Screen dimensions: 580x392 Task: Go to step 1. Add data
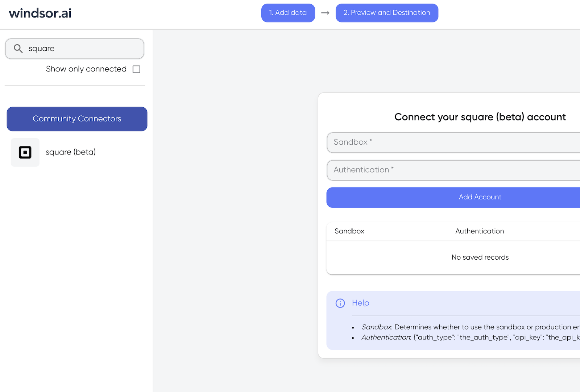[288, 13]
